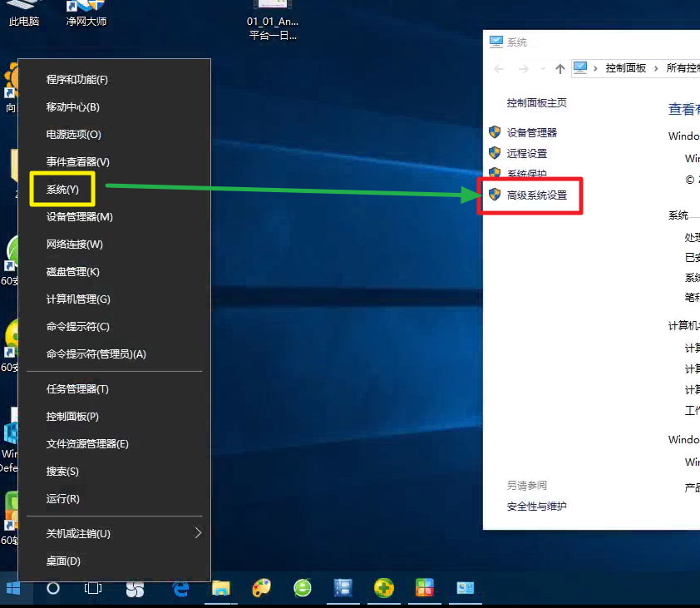
Task: Open recent locations dropdown in System window
Action: tap(543, 69)
